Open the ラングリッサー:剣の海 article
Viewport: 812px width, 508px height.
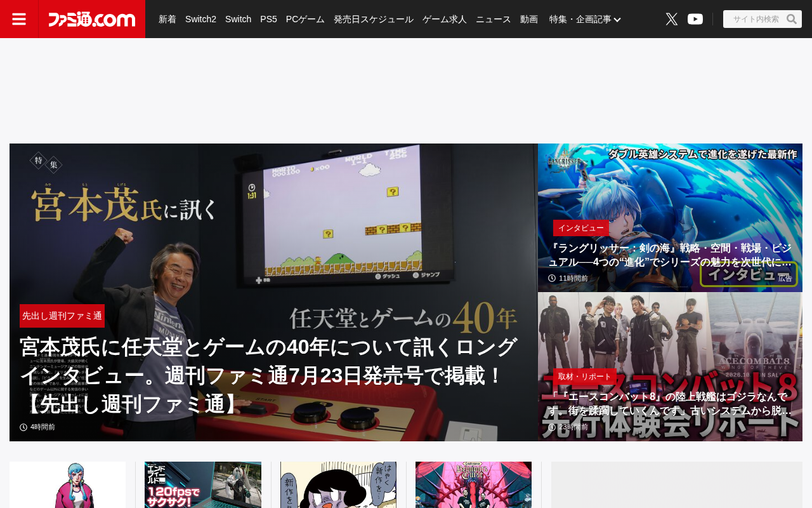670,255
